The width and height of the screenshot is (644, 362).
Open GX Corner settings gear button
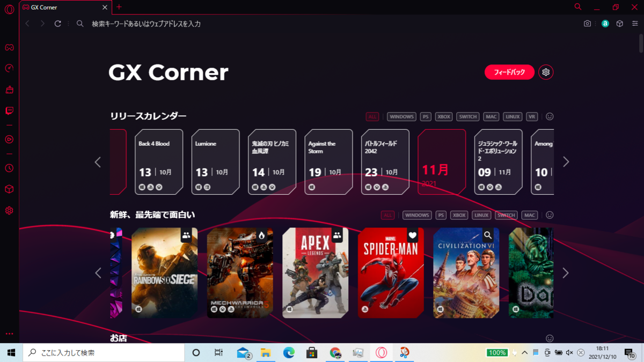coord(546,72)
